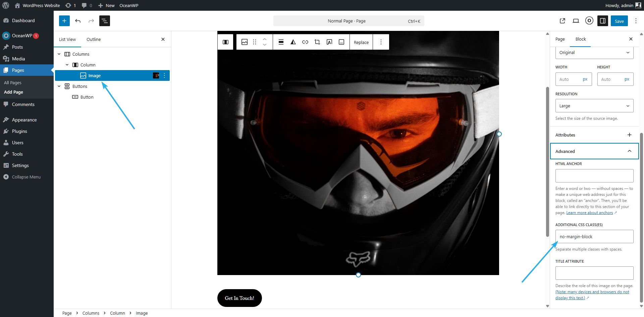Save the page

click(x=619, y=21)
